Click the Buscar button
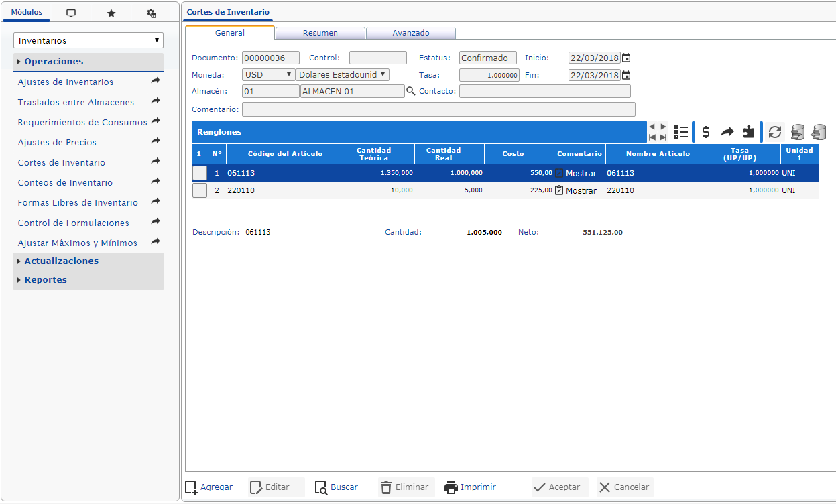 click(337, 487)
